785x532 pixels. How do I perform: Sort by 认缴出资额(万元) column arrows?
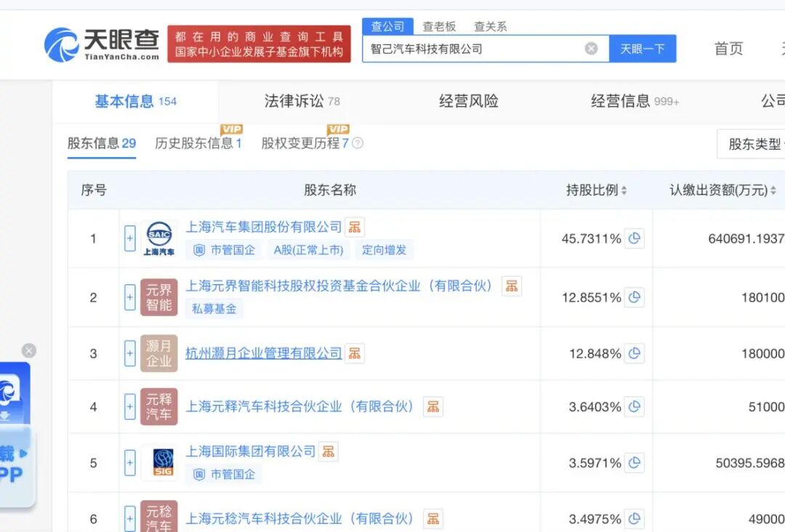[x=773, y=190]
